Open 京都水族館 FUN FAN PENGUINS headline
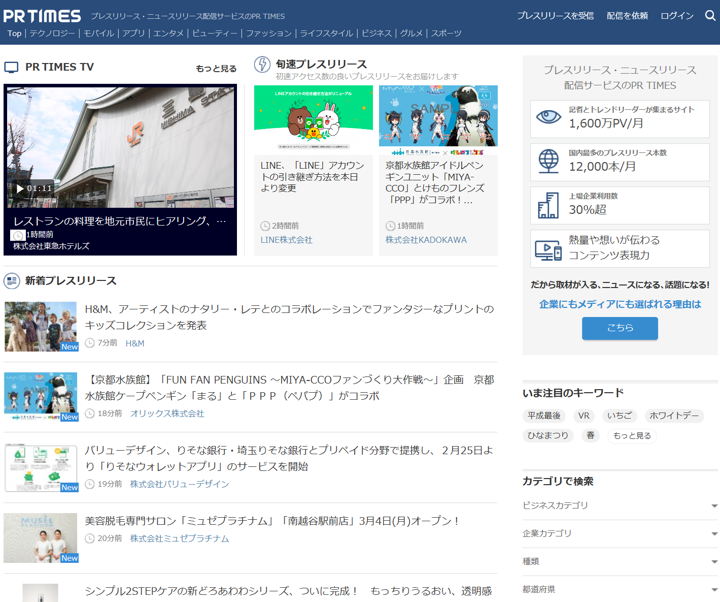720x602 pixels. pyautogui.click(x=289, y=388)
